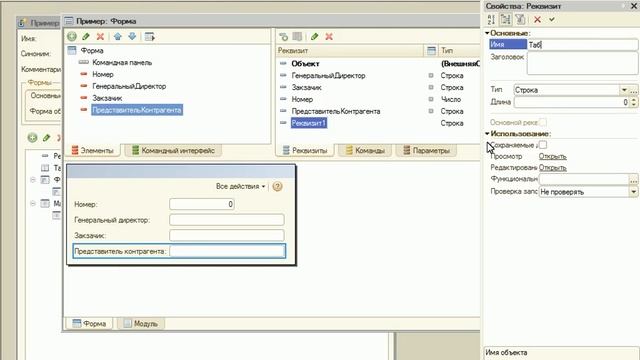
Task: Click green plus in background Пример window
Action: tap(32, 138)
